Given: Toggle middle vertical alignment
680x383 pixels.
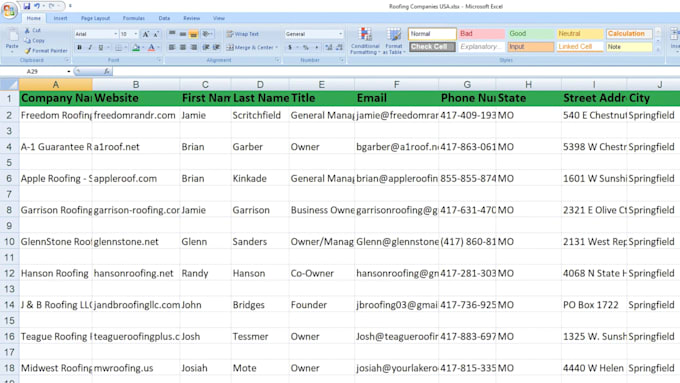Looking at the screenshot, I should coord(183,34).
